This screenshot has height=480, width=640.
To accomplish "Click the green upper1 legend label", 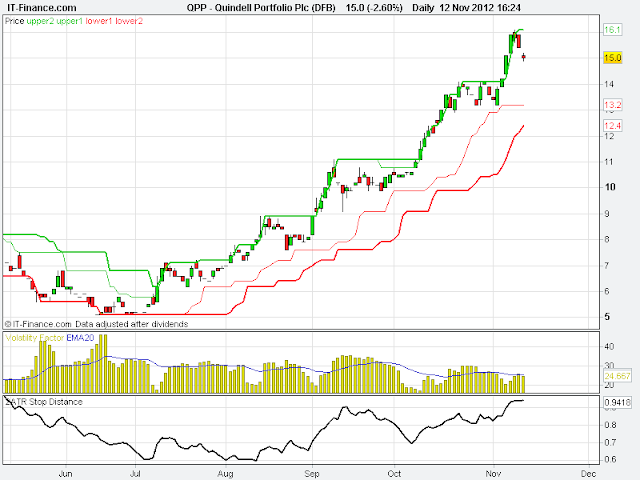I will tap(70, 21).
